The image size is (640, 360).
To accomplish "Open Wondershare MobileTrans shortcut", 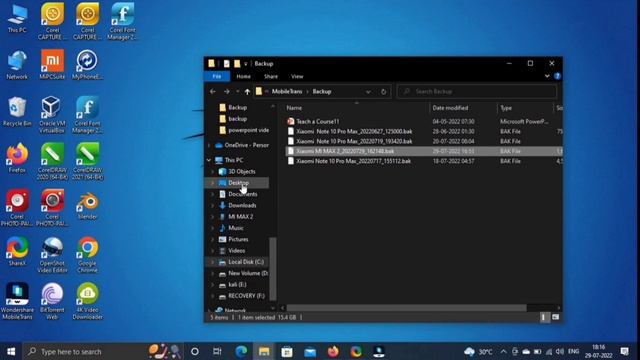I will click(x=17, y=301).
